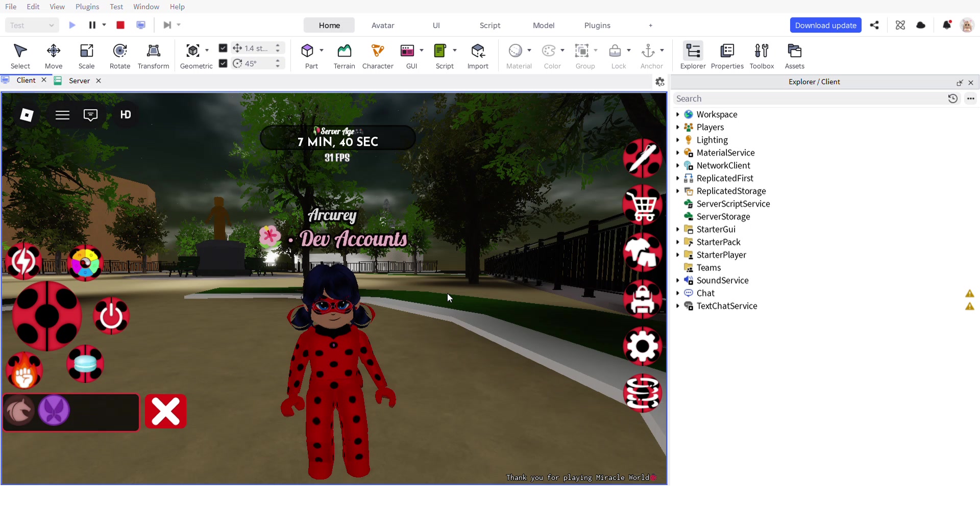Click the share icon button
The image size is (980, 506).
click(874, 25)
